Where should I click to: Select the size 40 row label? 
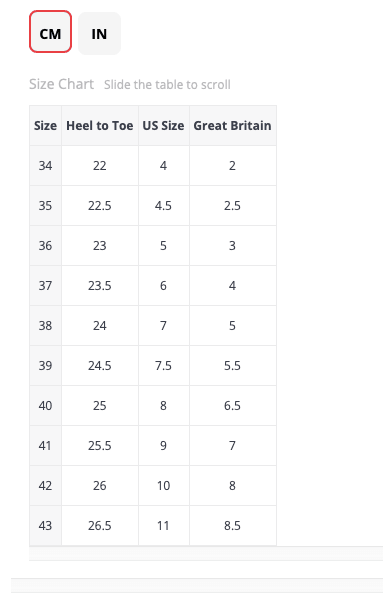click(x=45, y=406)
